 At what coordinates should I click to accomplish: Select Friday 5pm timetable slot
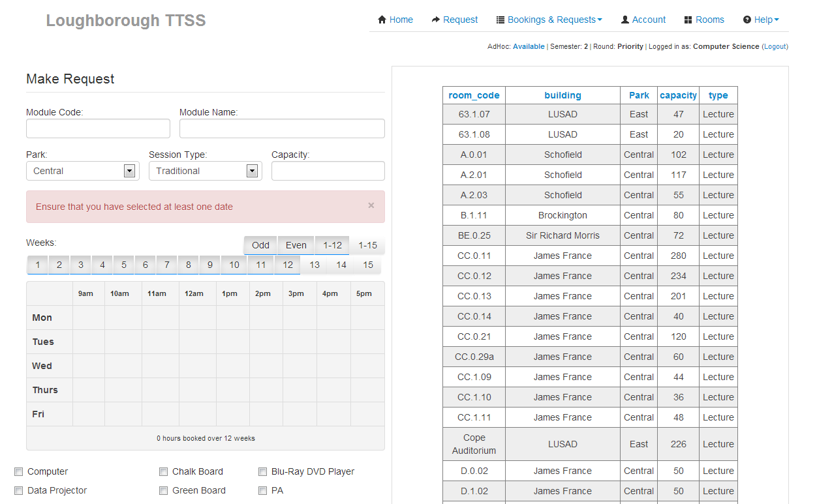pos(367,414)
